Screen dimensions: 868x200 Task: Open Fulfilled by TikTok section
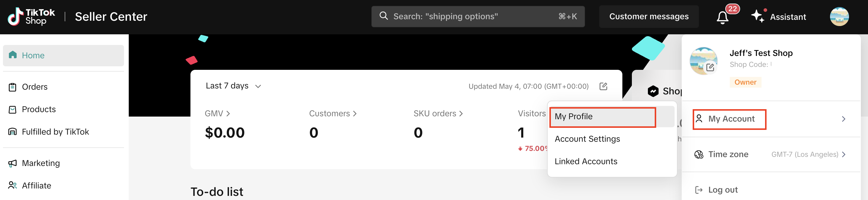(x=55, y=132)
